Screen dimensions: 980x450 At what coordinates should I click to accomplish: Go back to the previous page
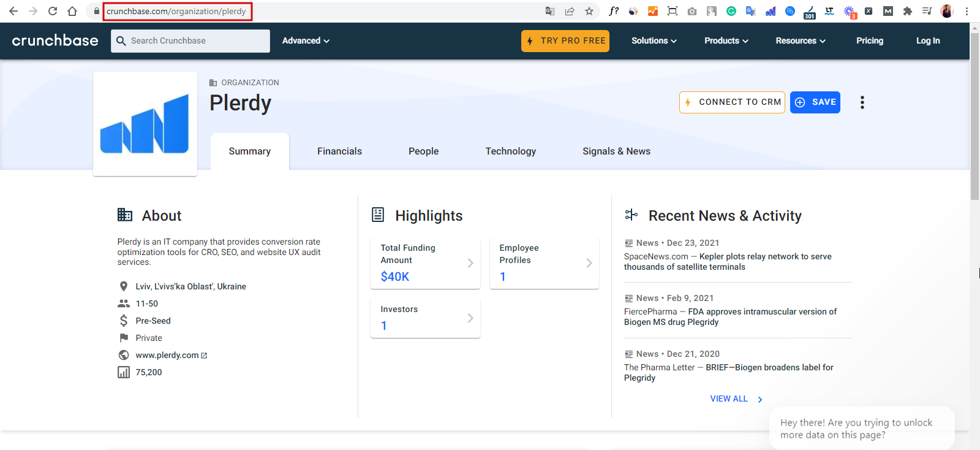tap(13, 11)
